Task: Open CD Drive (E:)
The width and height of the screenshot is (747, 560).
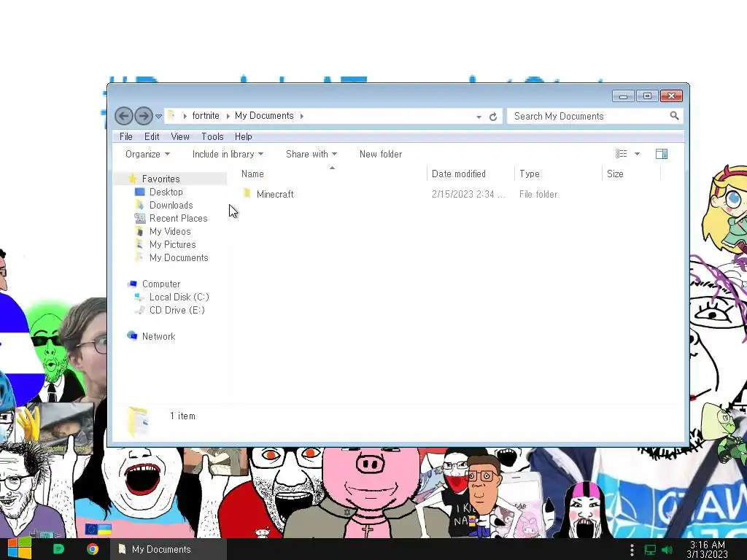Action: pos(177,310)
